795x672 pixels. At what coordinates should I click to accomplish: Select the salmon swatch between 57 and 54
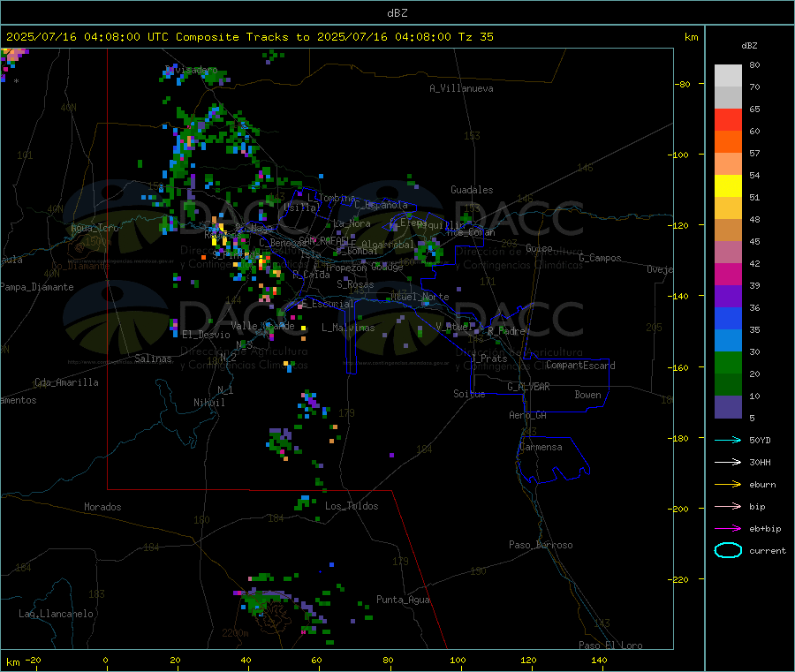coord(728,163)
